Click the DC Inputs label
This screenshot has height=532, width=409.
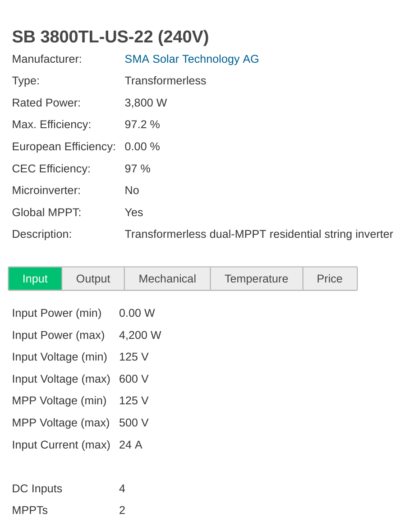[x=37, y=489]
